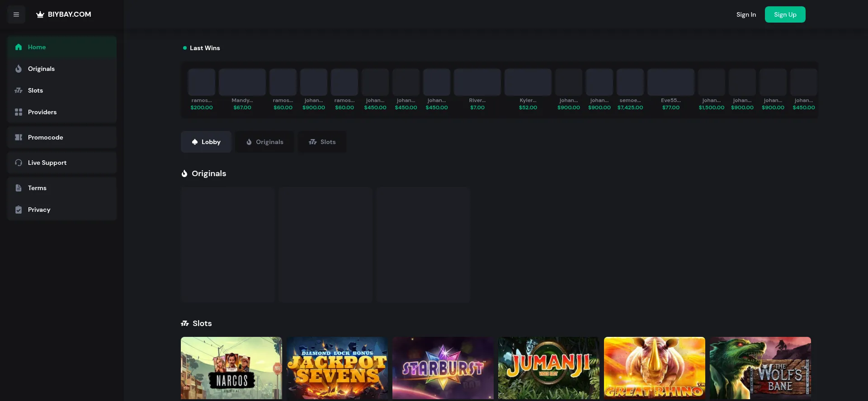Click the Slots 777 sidebar icon
Image resolution: width=868 pixels, height=401 pixels.
[x=19, y=90]
